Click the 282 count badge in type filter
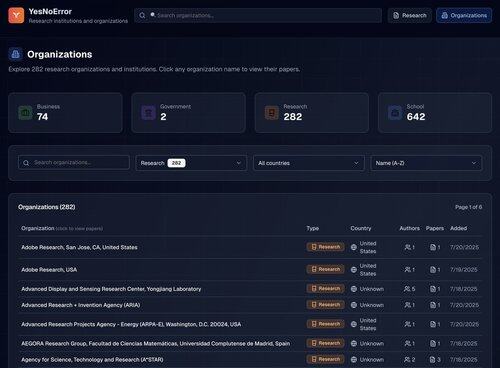 pos(176,163)
